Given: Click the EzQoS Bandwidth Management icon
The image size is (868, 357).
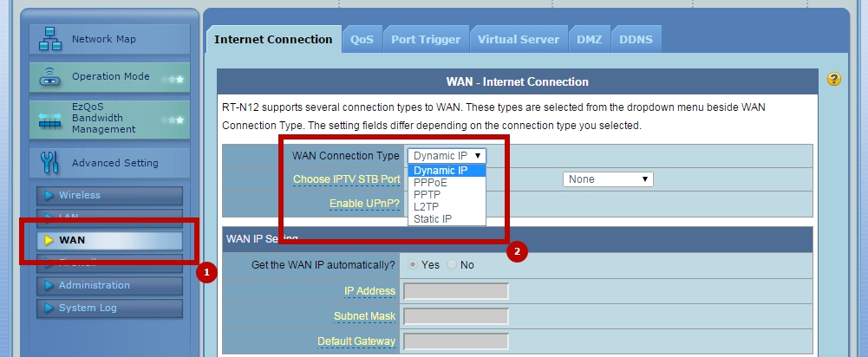Looking at the screenshot, I should (x=49, y=119).
